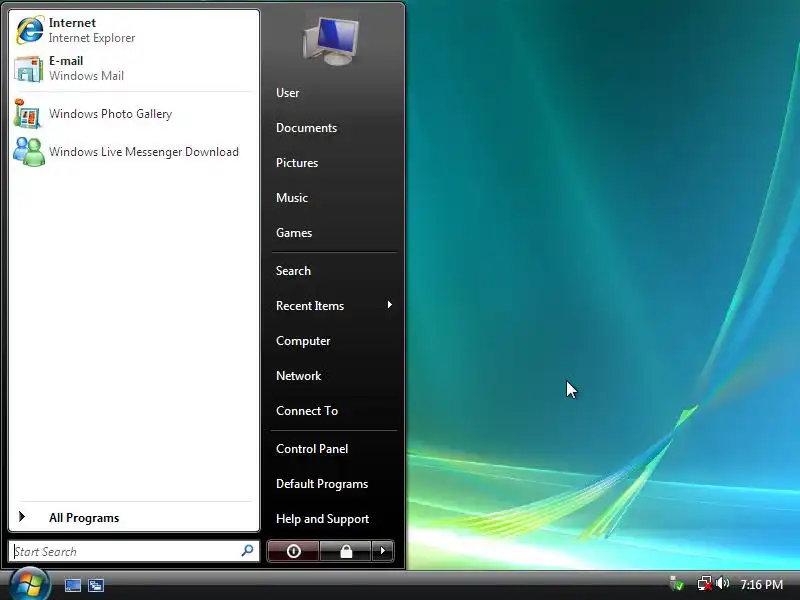Click the user account picture
Screen dimensions: 800x600
(332, 41)
